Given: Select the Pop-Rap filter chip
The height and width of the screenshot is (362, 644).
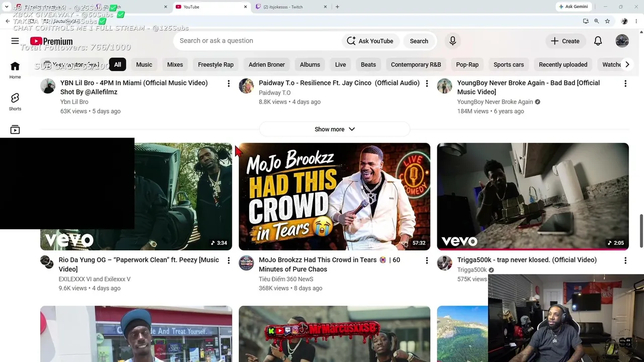Looking at the screenshot, I should coord(467,64).
